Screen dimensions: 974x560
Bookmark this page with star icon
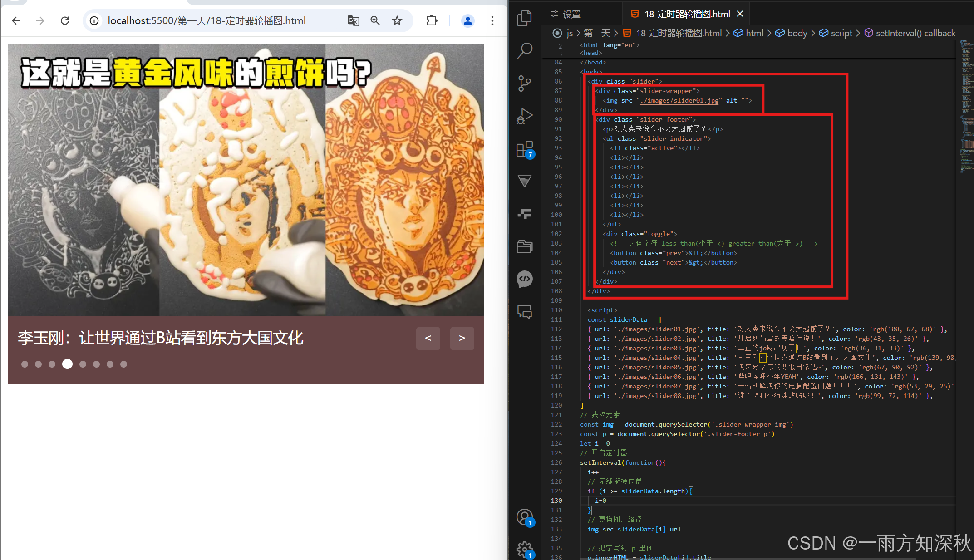pos(397,20)
